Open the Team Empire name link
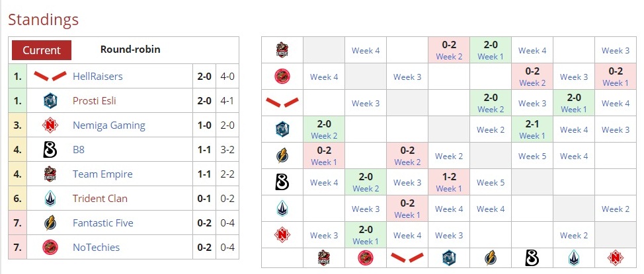644x274 pixels. [x=102, y=174]
